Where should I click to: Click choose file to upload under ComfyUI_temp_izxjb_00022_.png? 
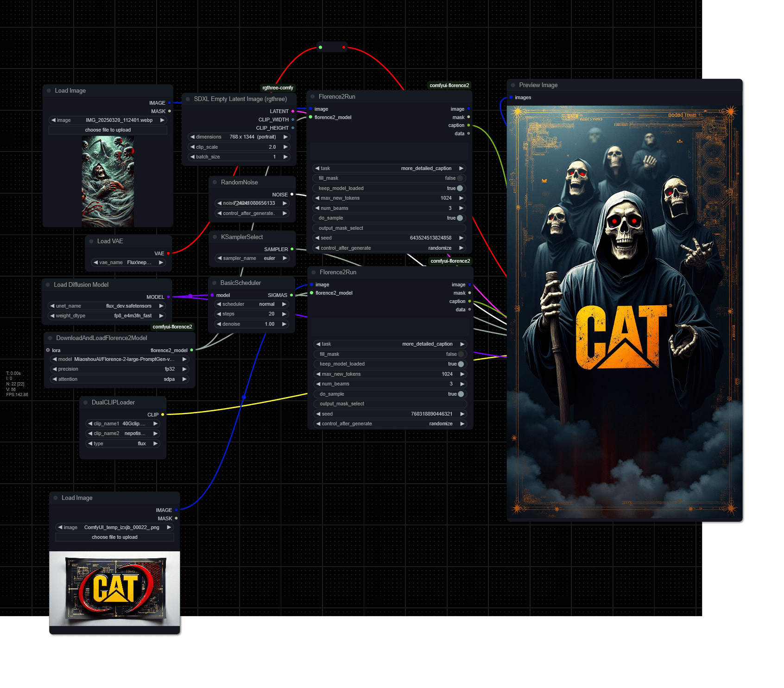point(114,537)
